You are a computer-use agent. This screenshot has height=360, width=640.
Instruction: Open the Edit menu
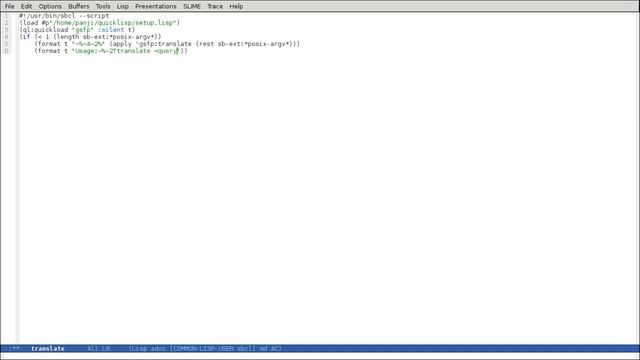coord(26,6)
